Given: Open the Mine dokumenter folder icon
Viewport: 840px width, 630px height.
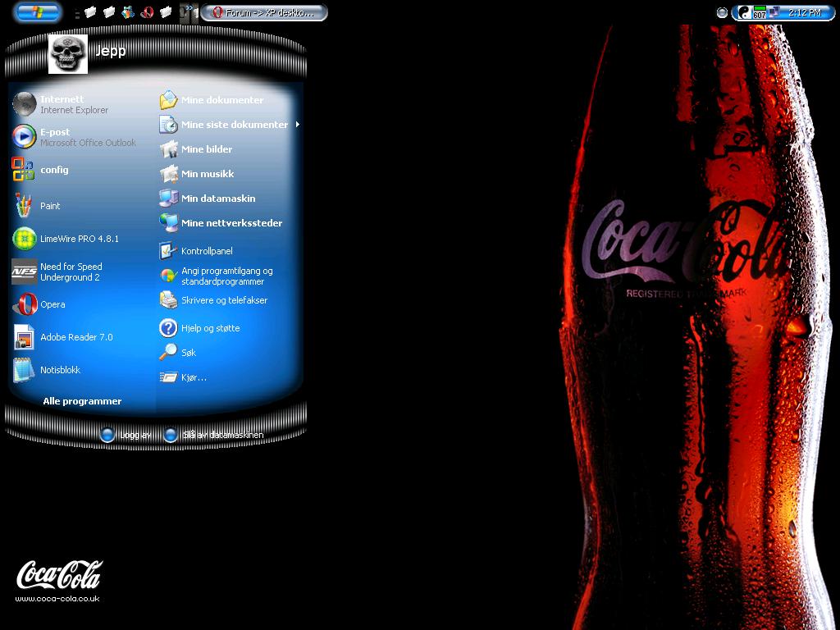Looking at the screenshot, I should [168, 100].
